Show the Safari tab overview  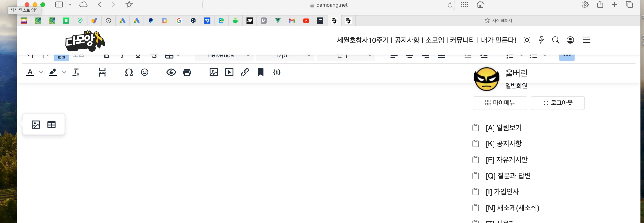pyautogui.click(x=629, y=5)
